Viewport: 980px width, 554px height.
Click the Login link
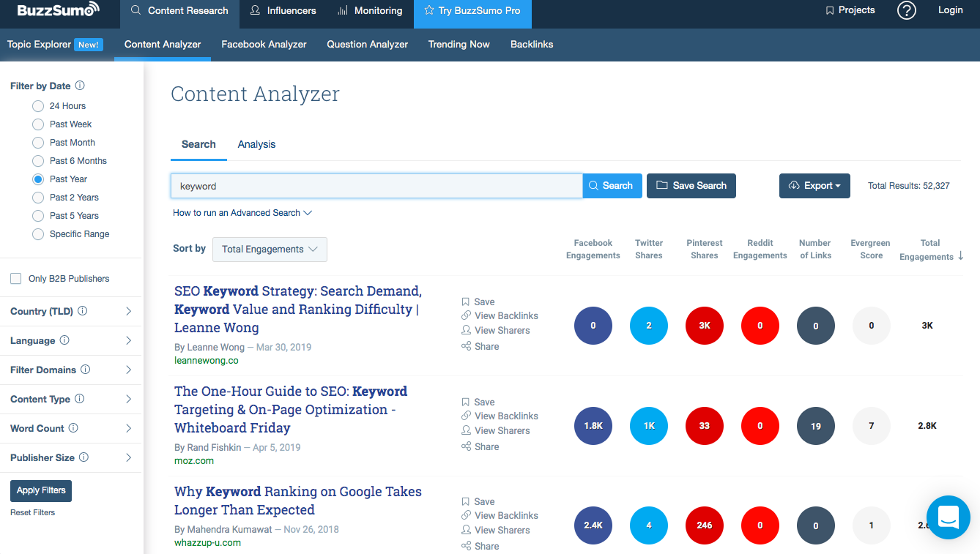point(951,10)
